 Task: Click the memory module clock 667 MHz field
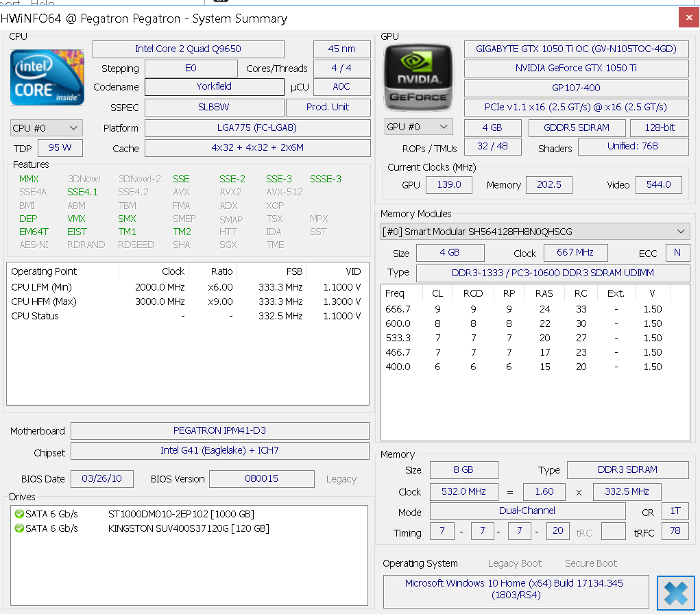coord(575,253)
